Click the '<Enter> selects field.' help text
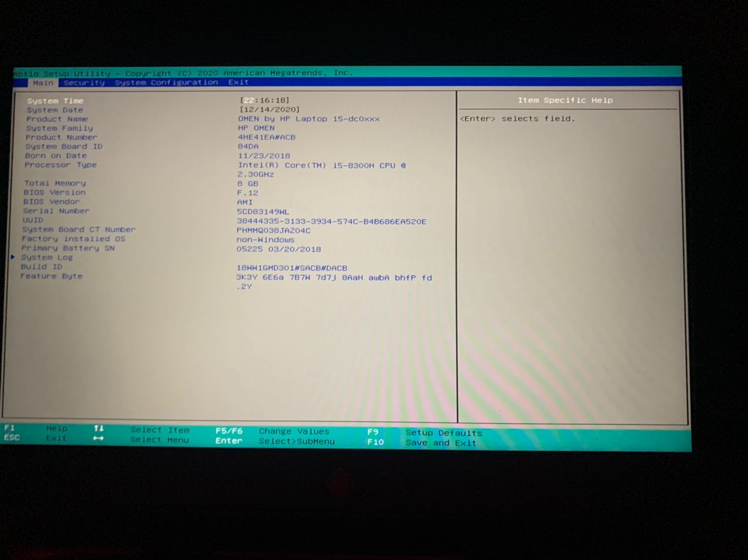Viewport: 748px width, 560px height. pyautogui.click(x=518, y=118)
